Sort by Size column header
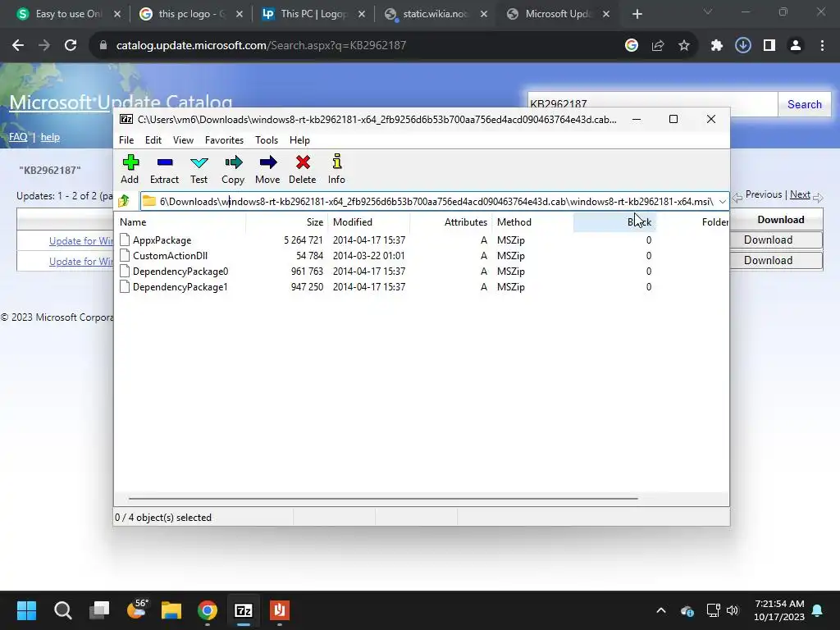 coord(286,221)
